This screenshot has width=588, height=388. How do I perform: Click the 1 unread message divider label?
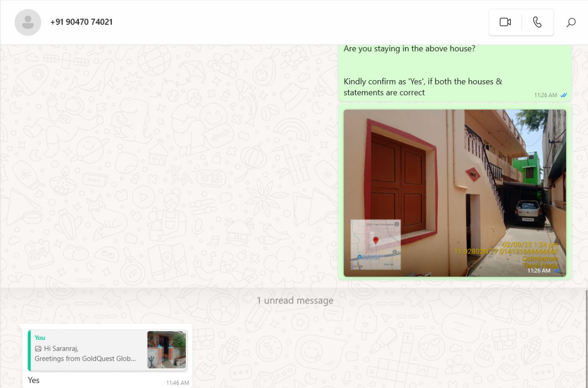click(x=295, y=301)
